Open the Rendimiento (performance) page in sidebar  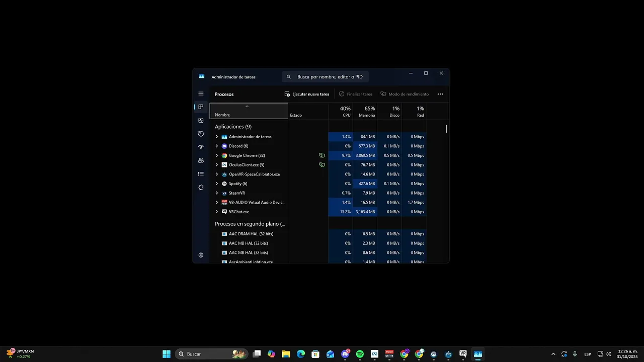(x=201, y=120)
